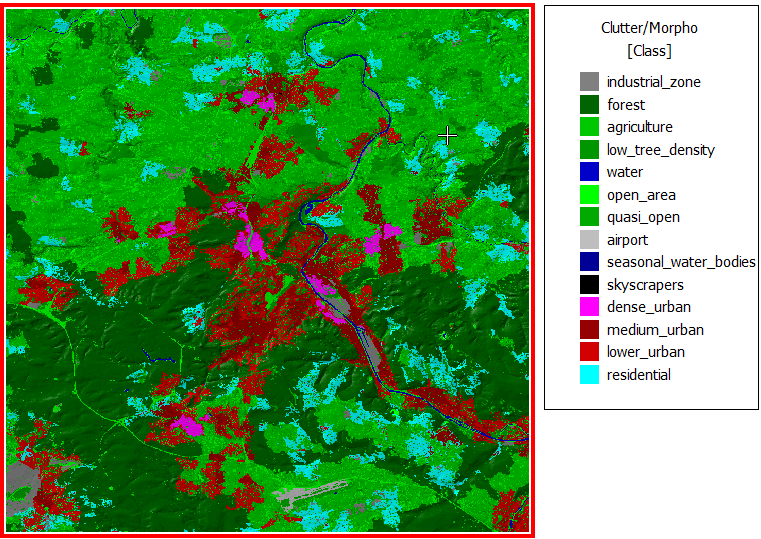The image size is (761, 539).
Task: Click the residential cyan color swatch
Action: (x=589, y=375)
